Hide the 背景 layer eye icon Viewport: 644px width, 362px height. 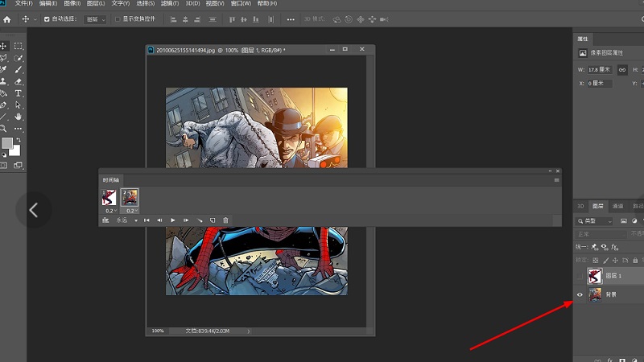[x=580, y=294]
